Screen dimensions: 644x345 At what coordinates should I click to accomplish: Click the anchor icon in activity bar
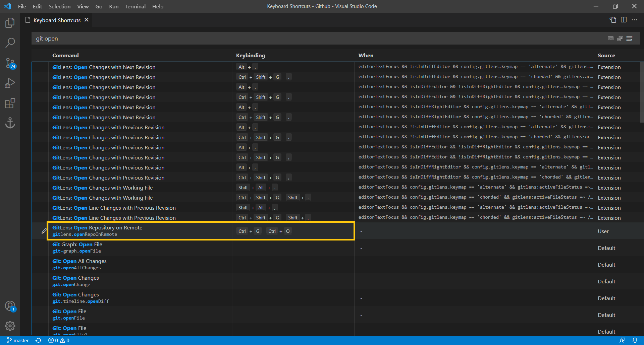[x=10, y=123]
